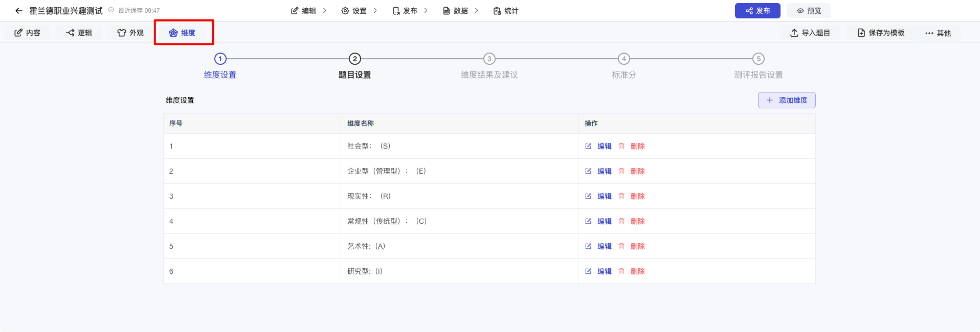Go to step 5 测评报告设置
Image resolution: width=980 pixels, height=332 pixels.
759,66
